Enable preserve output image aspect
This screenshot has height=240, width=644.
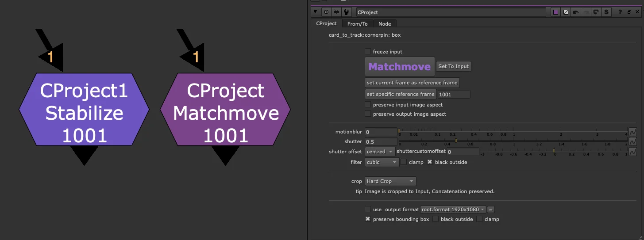(368, 114)
